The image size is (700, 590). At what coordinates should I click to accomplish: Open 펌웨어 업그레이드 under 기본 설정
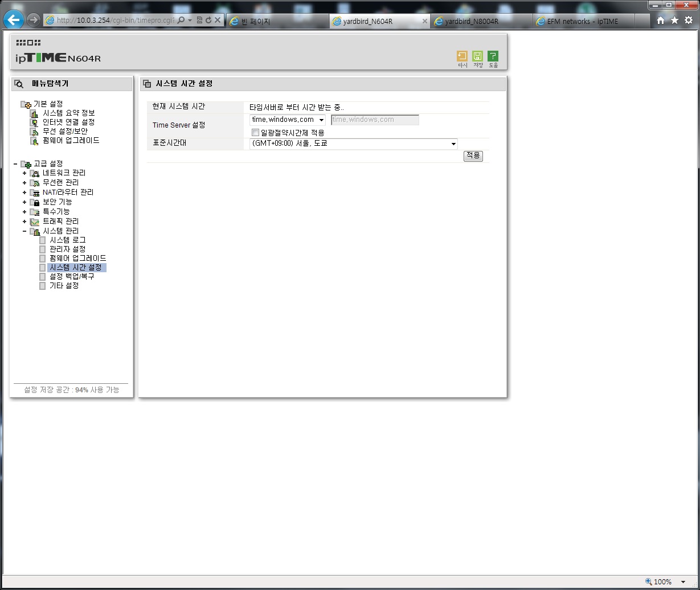(x=71, y=140)
